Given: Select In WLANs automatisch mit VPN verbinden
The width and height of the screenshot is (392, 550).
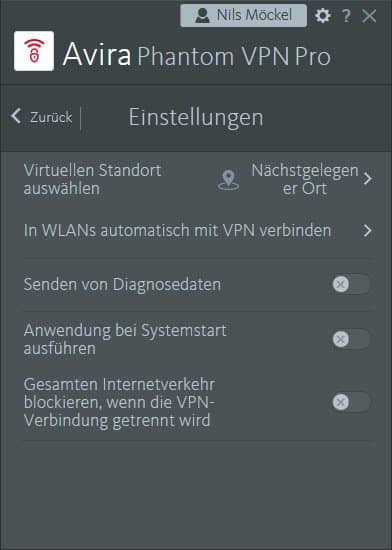Looking at the screenshot, I should [177, 230].
